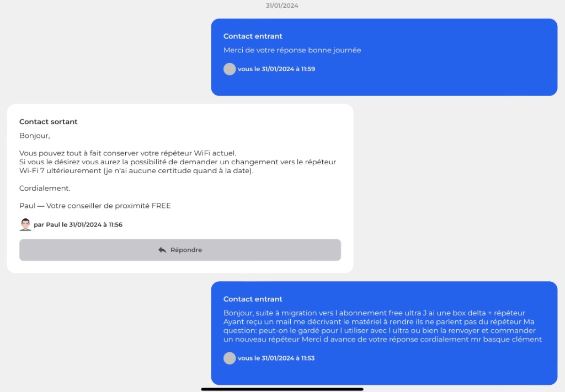Tap the home indicator bar at the bottom
The image size is (565, 392).
[x=282, y=389]
